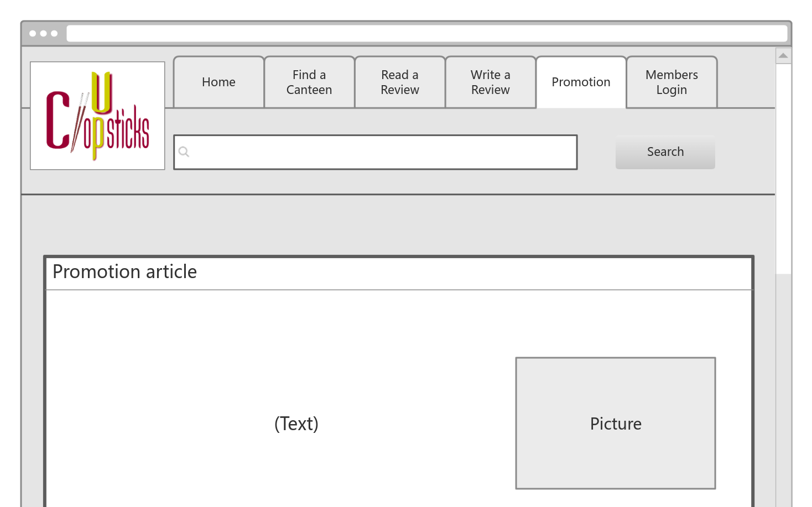Go to the Read a Review tab

400,82
